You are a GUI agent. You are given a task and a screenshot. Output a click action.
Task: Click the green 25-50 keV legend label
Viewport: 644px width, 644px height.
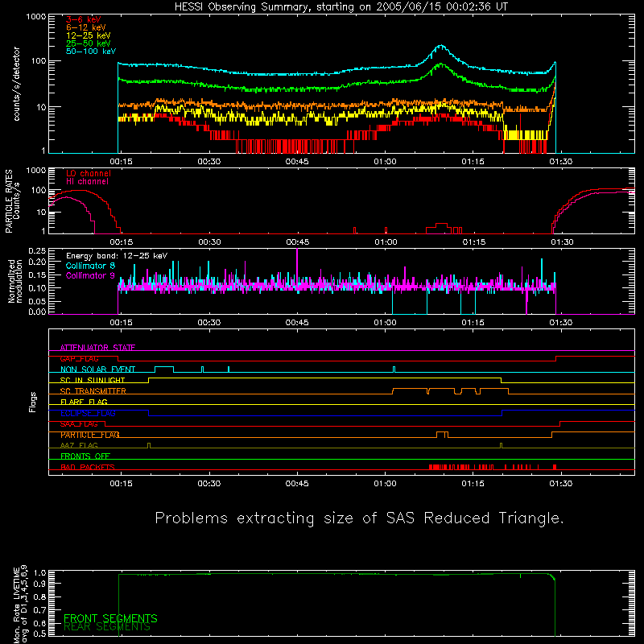pyautogui.click(x=89, y=43)
